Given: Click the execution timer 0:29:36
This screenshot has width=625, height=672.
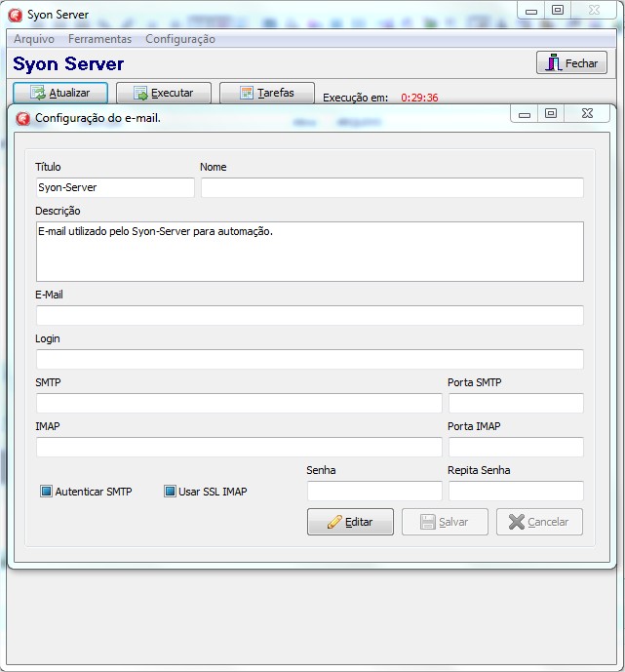Looking at the screenshot, I should click(x=419, y=98).
